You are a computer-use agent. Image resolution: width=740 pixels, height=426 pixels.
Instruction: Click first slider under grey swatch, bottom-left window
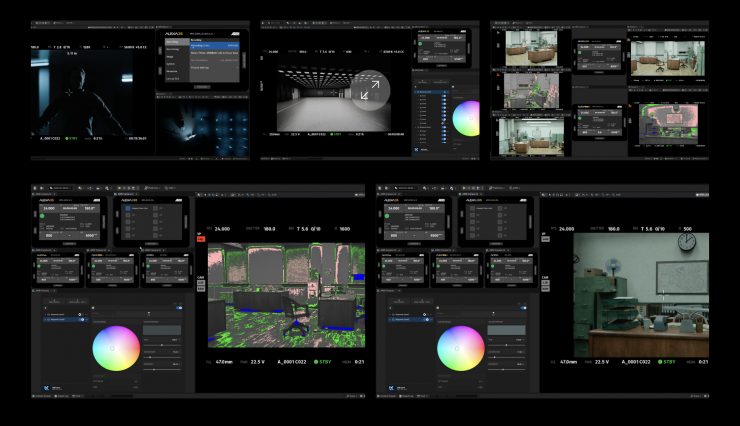pyautogui.click(x=162, y=345)
